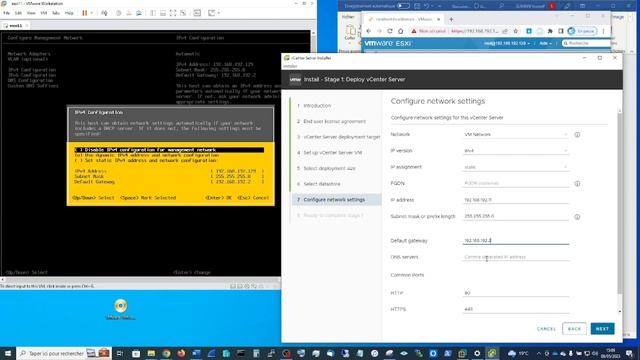This screenshot has width=640, height=360.
Task: Click the NEXT button in installer
Action: pos(602,329)
